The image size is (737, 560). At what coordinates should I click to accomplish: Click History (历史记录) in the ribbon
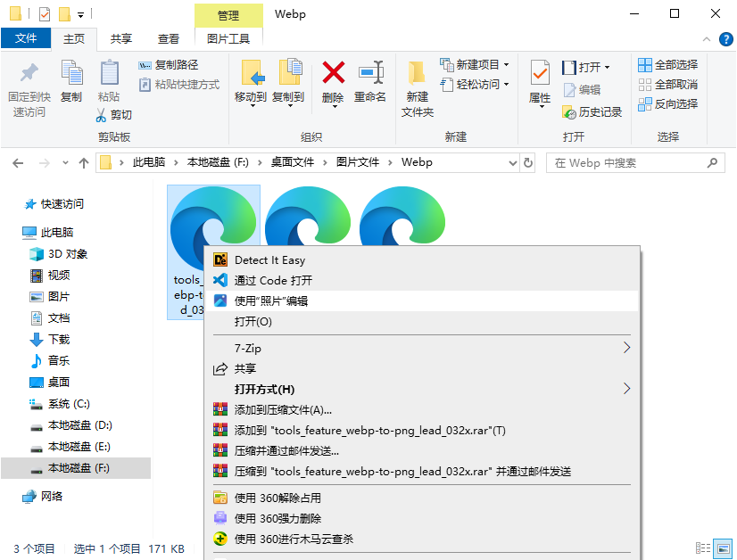(592, 111)
